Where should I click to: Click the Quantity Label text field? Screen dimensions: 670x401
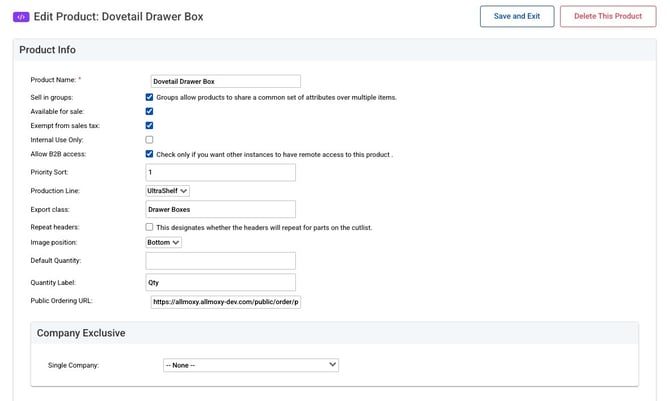(220, 282)
